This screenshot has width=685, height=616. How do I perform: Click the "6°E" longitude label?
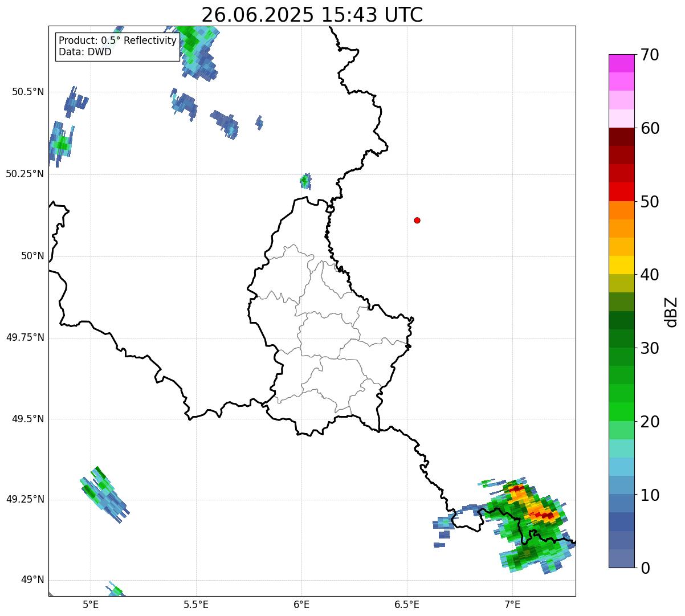[301, 604]
